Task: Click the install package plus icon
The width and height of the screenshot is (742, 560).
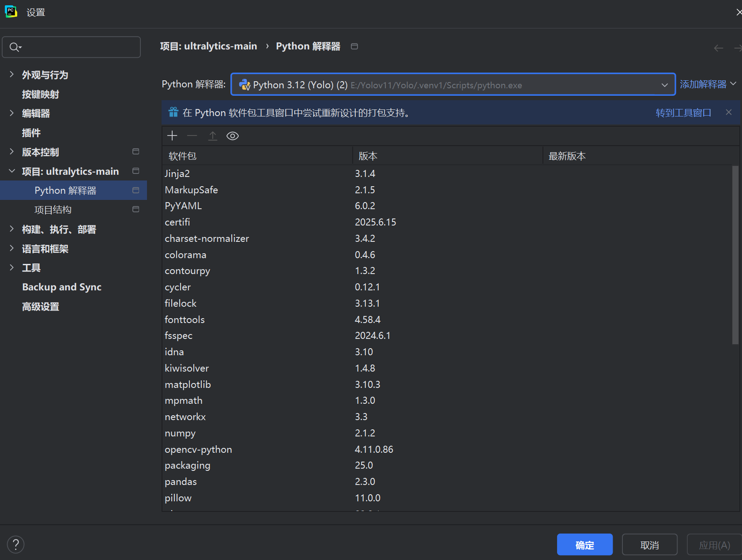Action: pyautogui.click(x=172, y=136)
